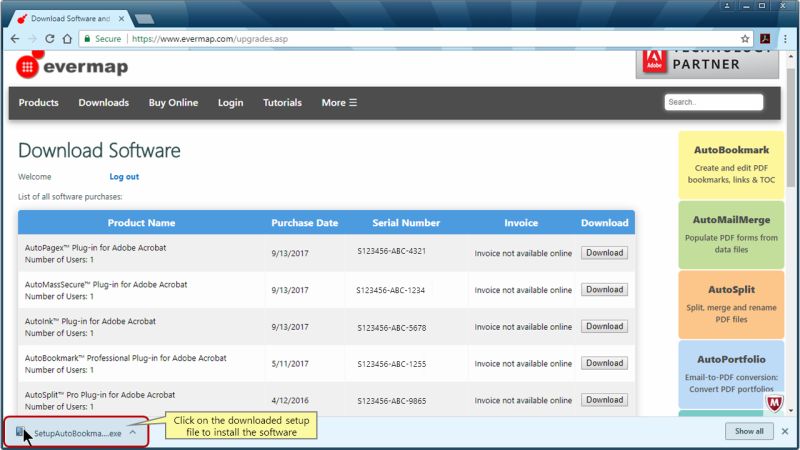Open the Downloads menu
Screen dimensions: 800x450
click(104, 103)
